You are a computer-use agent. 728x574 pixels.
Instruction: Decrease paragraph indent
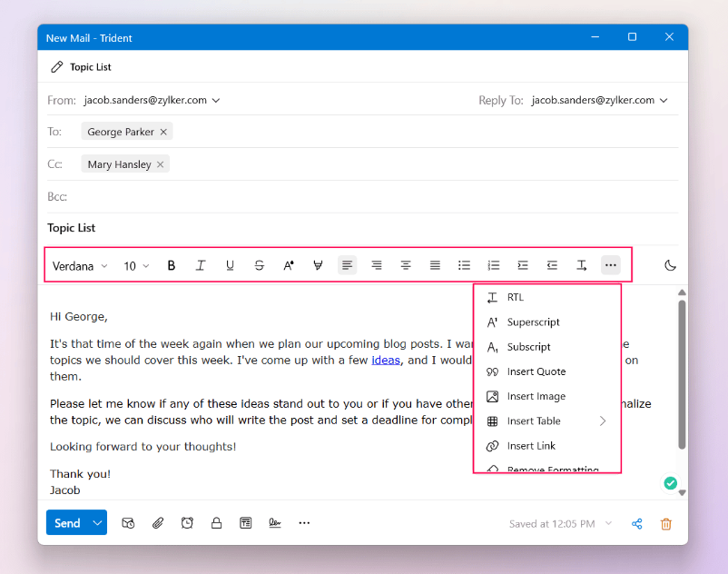[552, 265]
